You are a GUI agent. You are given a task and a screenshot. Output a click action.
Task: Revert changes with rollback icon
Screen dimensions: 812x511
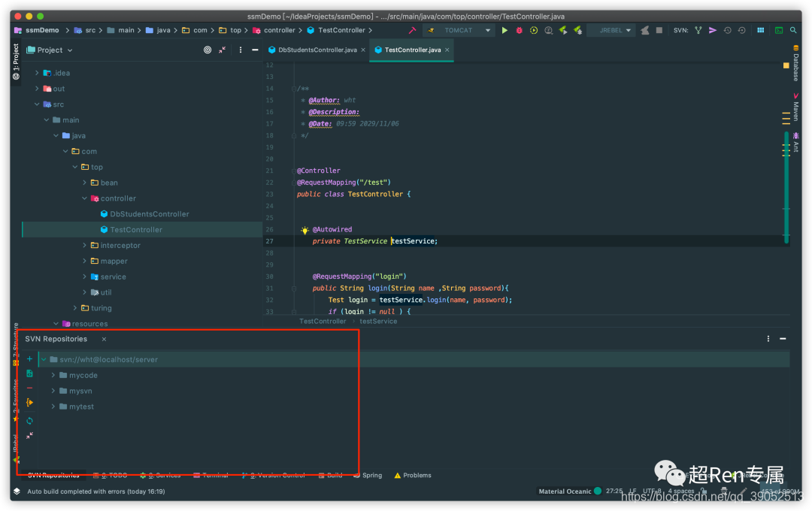pos(741,31)
